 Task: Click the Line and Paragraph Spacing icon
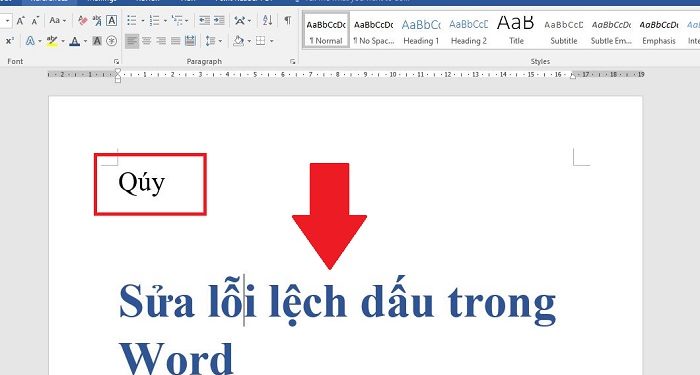[210, 42]
